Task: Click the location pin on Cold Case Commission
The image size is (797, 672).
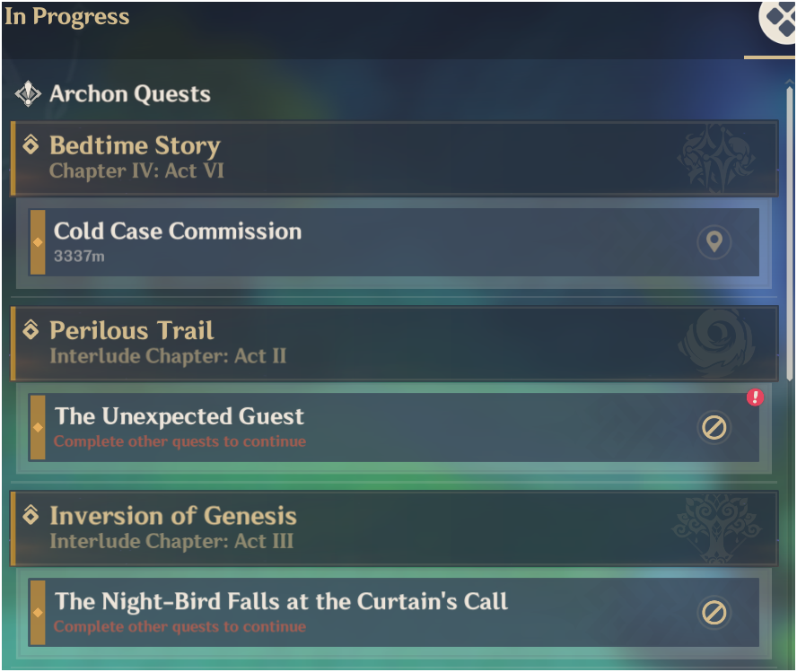Action: (x=714, y=241)
